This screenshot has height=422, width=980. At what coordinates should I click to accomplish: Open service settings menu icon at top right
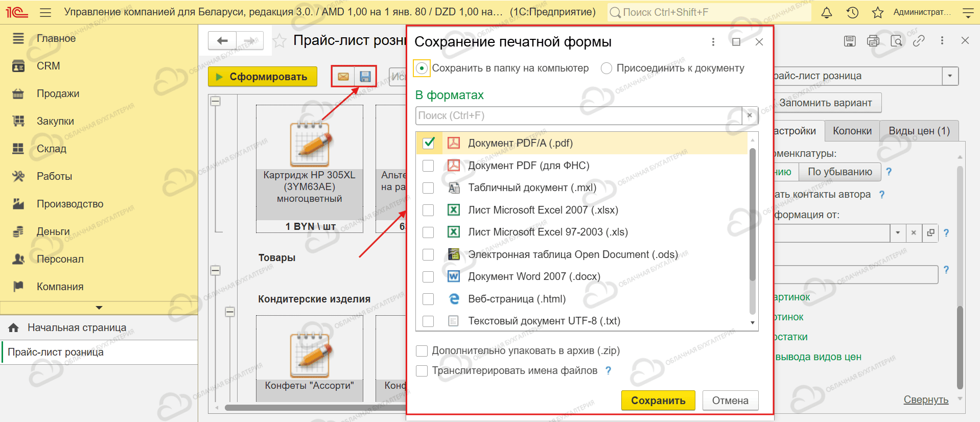click(x=968, y=12)
